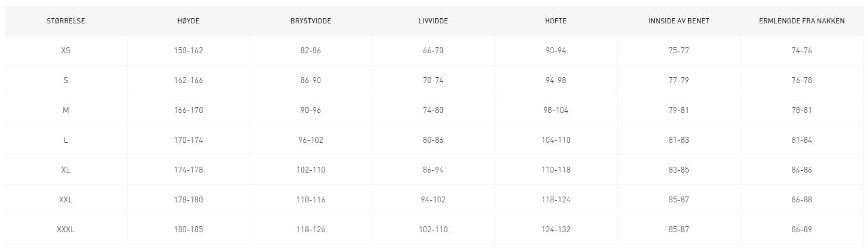Select the M size row label
The image size is (868, 248).
(66, 111)
